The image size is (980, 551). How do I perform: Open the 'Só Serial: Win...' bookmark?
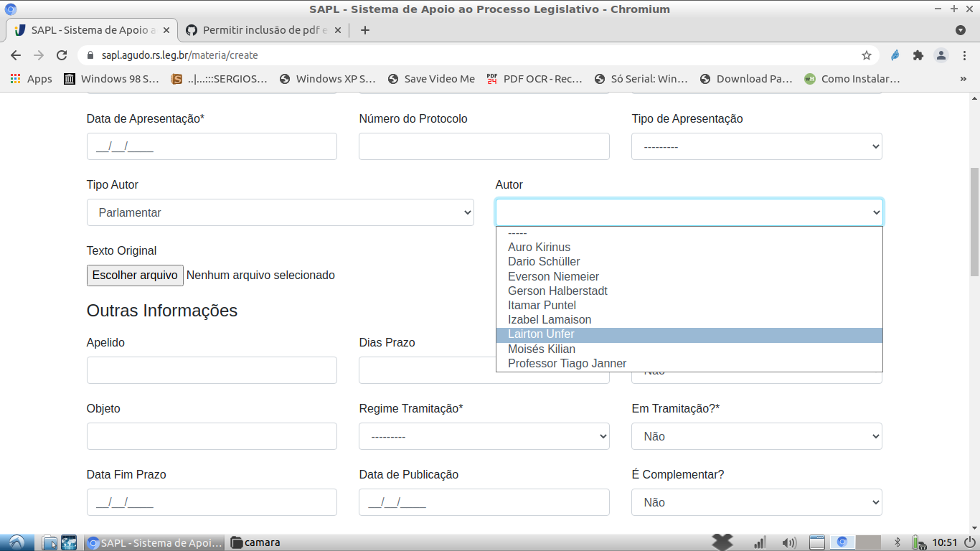641,79
